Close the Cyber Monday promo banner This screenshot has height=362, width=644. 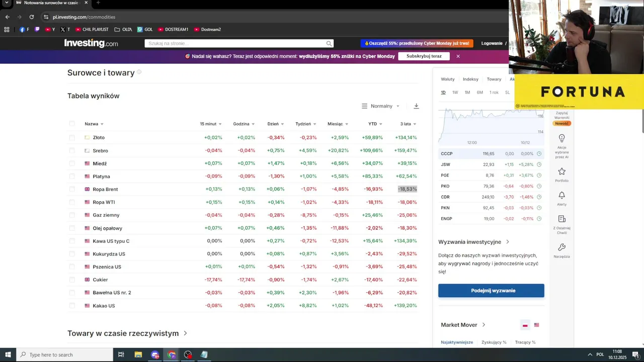[x=458, y=56]
